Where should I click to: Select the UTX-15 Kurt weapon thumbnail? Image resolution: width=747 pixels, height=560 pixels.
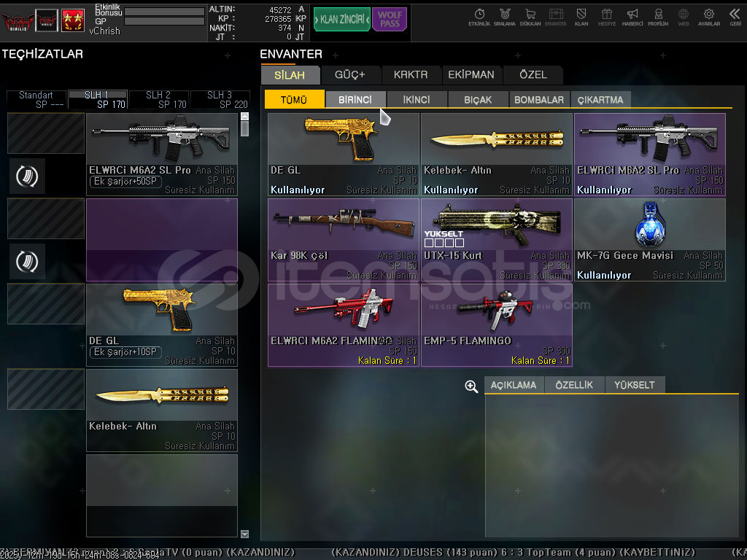[x=496, y=225]
